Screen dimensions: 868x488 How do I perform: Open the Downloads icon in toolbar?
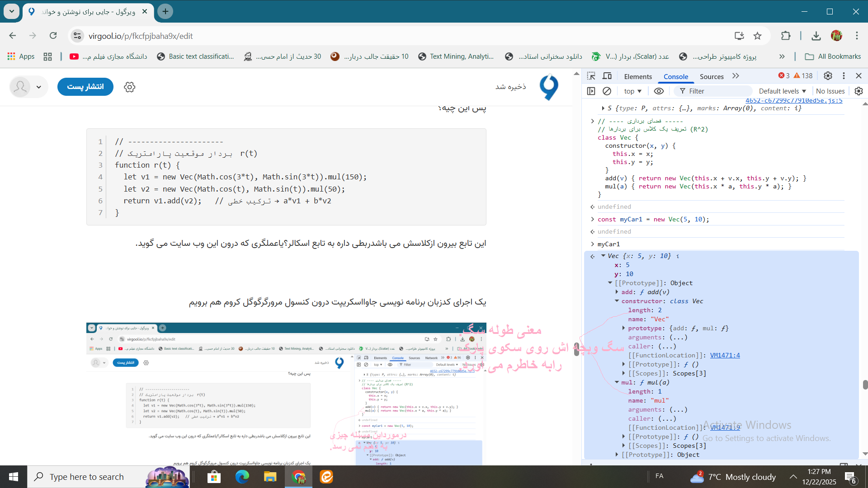[x=816, y=35]
